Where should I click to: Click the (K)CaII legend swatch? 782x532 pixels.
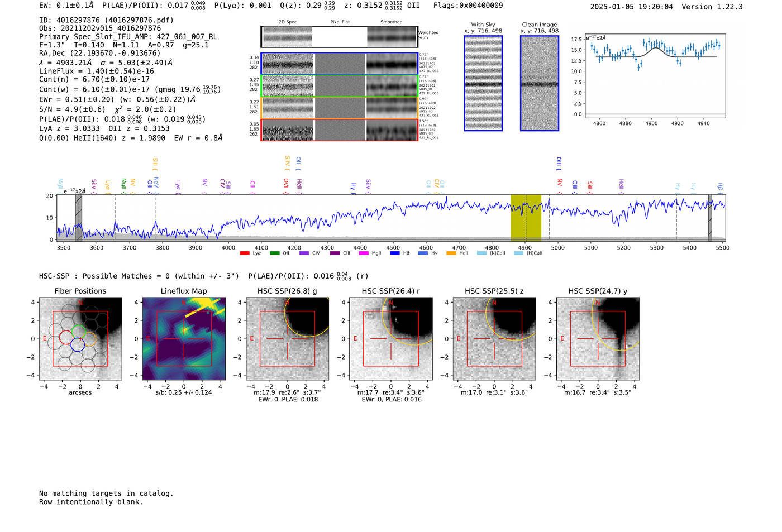pyautogui.click(x=481, y=253)
